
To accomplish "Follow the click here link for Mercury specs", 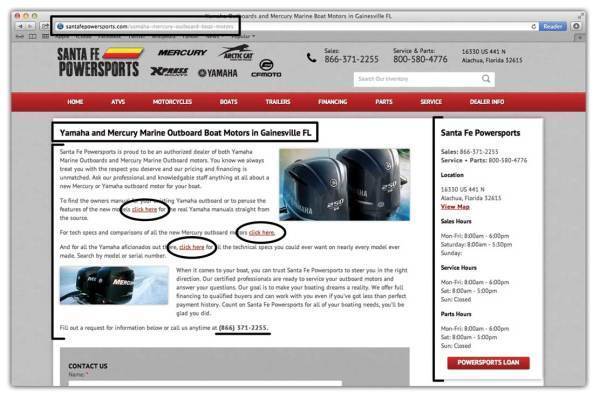I will point(262,232).
